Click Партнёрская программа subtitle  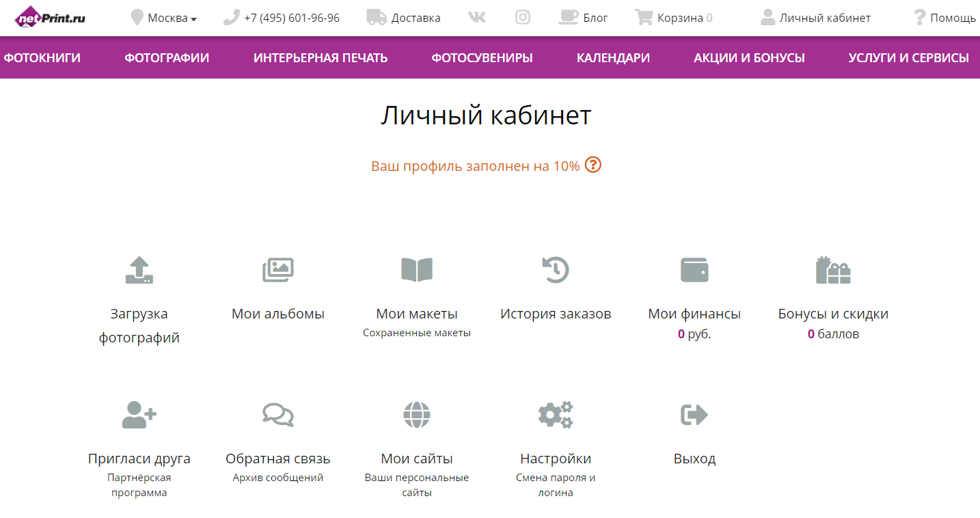pyautogui.click(x=139, y=485)
